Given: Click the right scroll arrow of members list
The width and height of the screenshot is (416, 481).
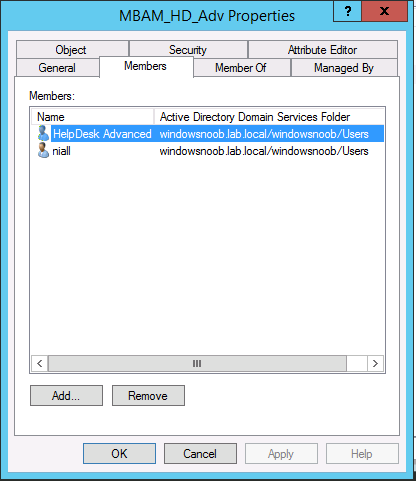Looking at the screenshot, I should click(x=375, y=363).
